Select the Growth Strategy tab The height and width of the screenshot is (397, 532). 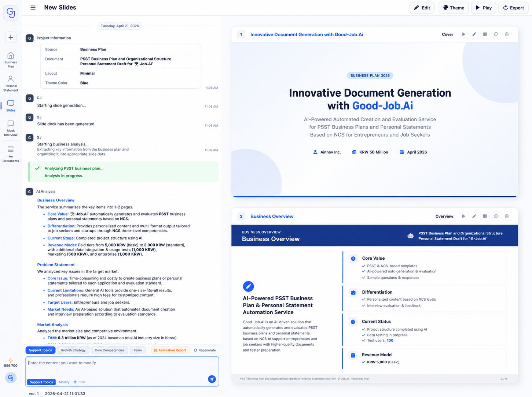click(73, 350)
